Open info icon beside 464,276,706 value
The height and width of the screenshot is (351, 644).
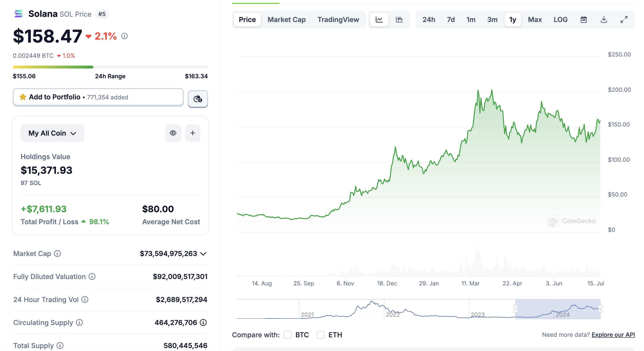(x=203, y=322)
